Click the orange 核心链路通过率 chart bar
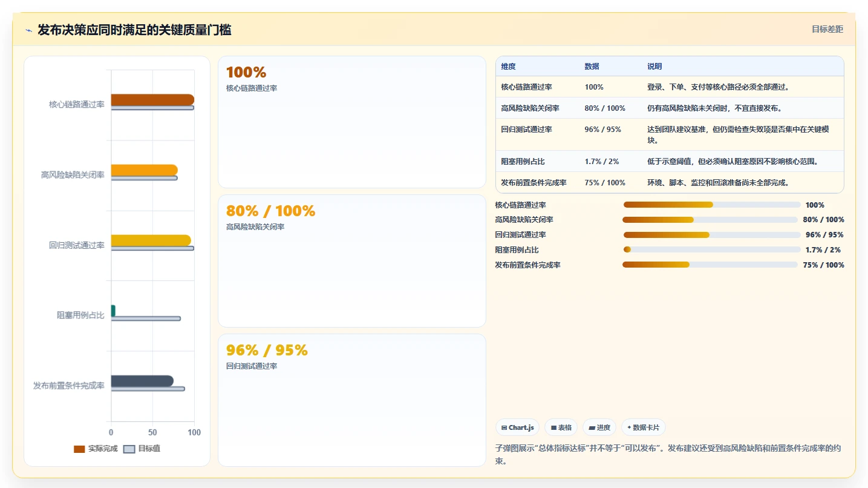This screenshot has width=868, height=488. point(152,100)
